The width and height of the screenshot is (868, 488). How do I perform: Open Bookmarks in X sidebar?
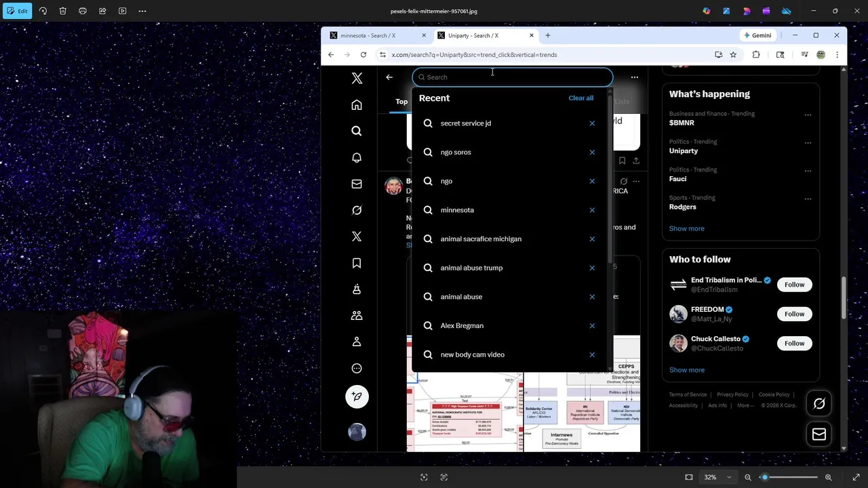(357, 263)
